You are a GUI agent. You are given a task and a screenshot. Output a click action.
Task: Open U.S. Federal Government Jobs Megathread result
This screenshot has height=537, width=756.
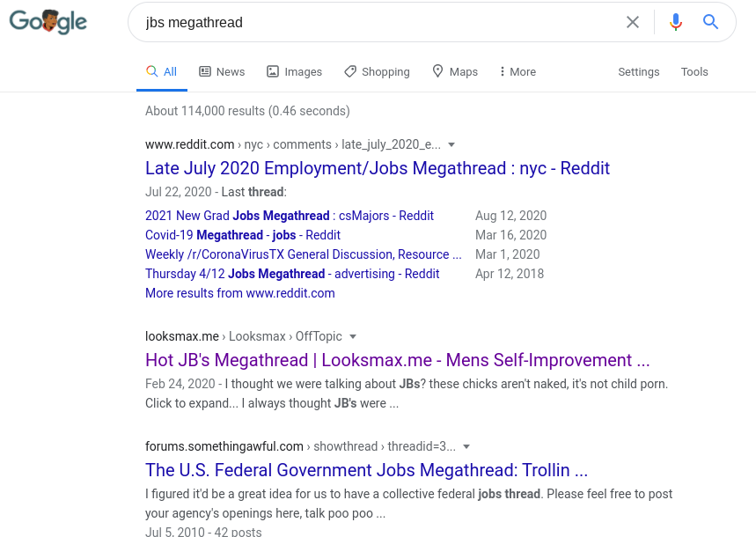tap(366, 470)
